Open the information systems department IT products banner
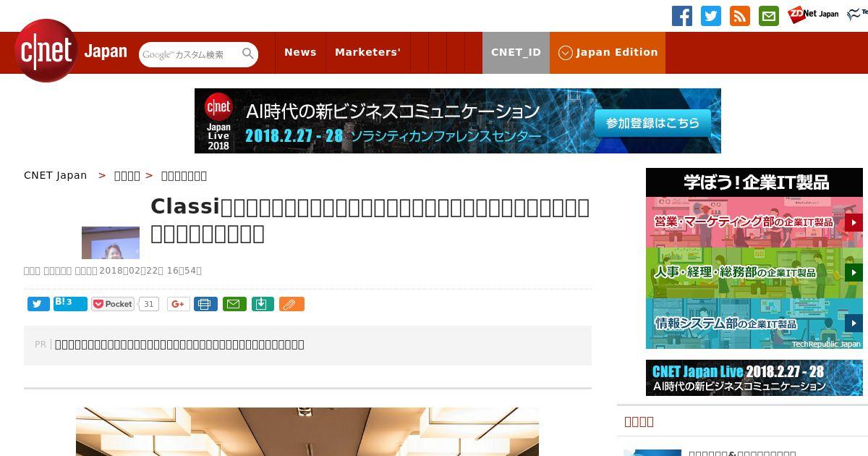Screen dimensions: 868x456 [754, 324]
